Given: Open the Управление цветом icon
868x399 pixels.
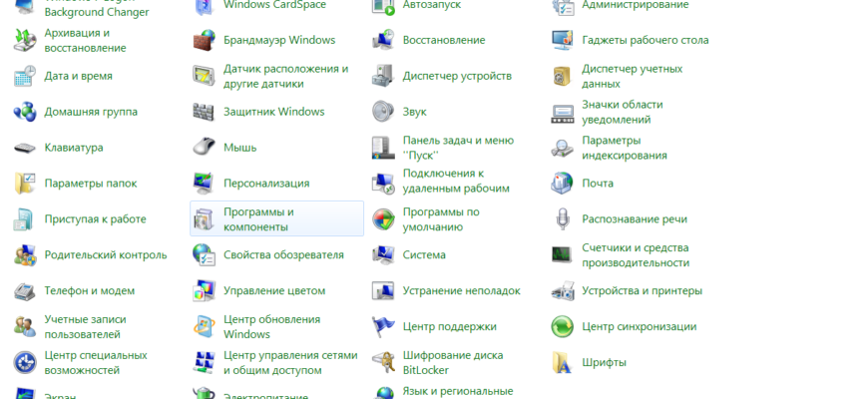Looking at the screenshot, I should 204,290.
